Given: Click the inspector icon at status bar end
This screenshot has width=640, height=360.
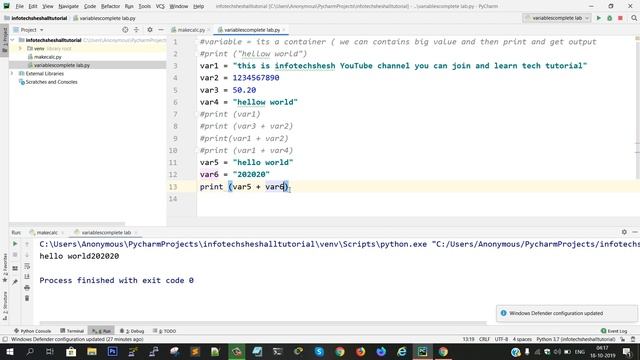Looking at the screenshot, I should [633, 339].
